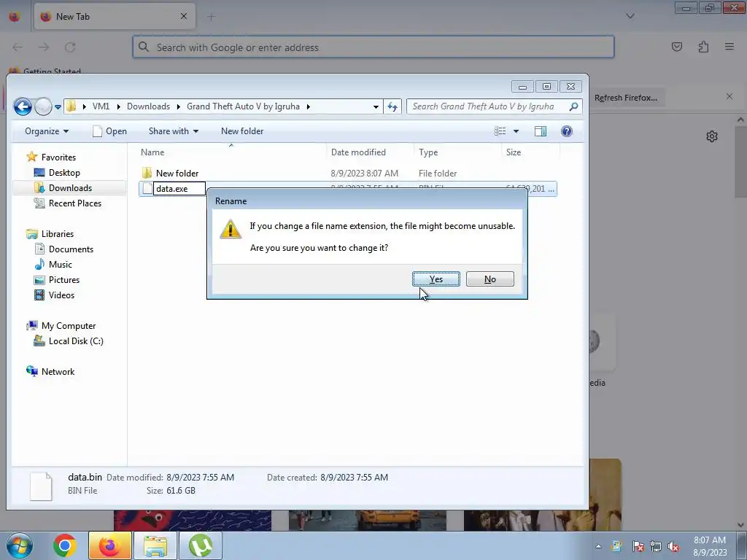Image resolution: width=747 pixels, height=560 pixels.
Task: Click the Firefox address search bar
Action: tap(373, 47)
